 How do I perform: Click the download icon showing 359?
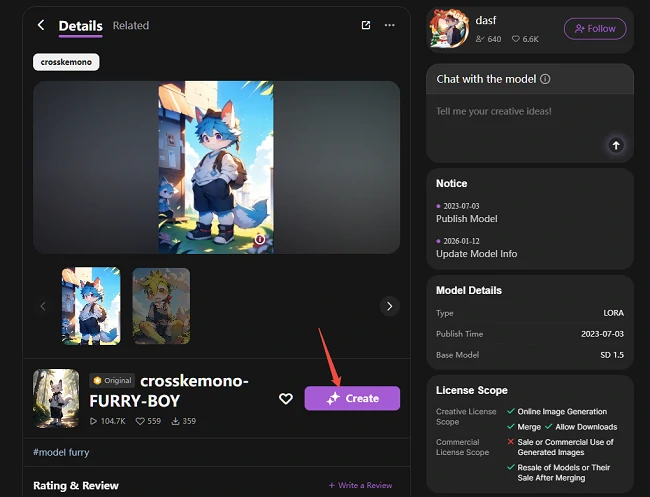click(175, 421)
